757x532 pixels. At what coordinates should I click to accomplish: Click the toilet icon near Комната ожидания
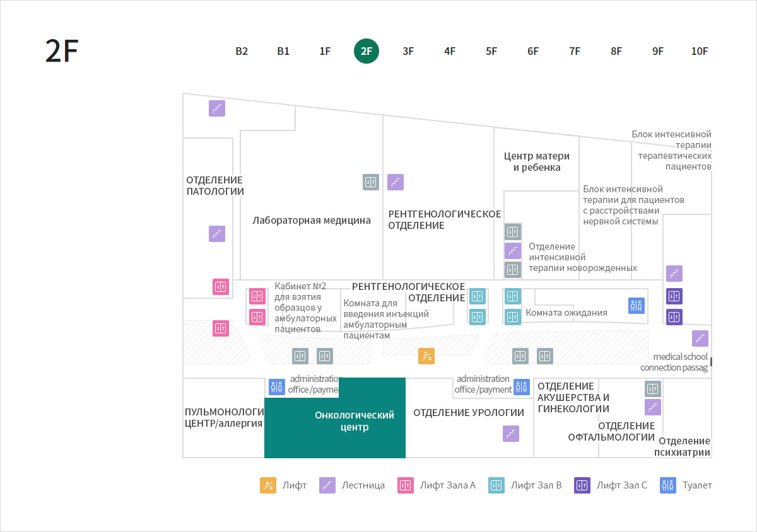pyautogui.click(x=637, y=306)
